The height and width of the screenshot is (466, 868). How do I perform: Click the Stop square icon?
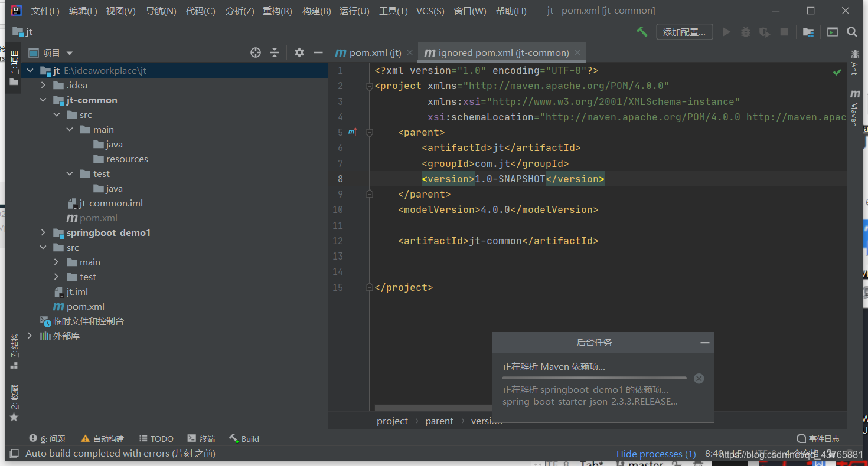tap(784, 32)
